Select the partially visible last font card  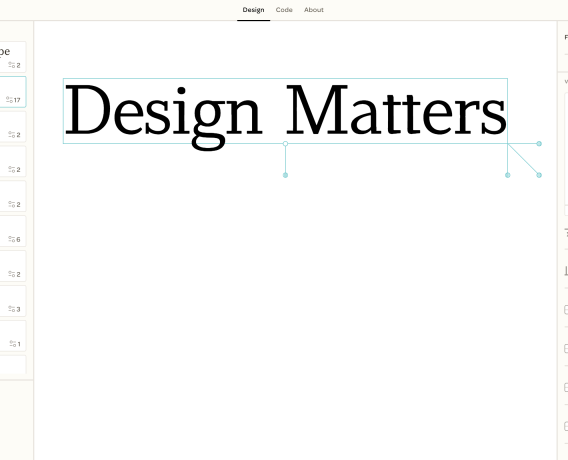13,364
